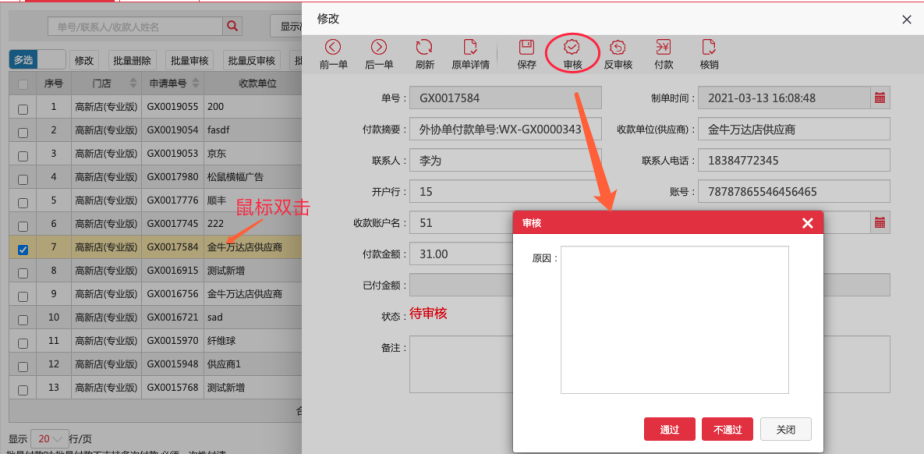Go to next order with 后一单 icon

tap(378, 47)
